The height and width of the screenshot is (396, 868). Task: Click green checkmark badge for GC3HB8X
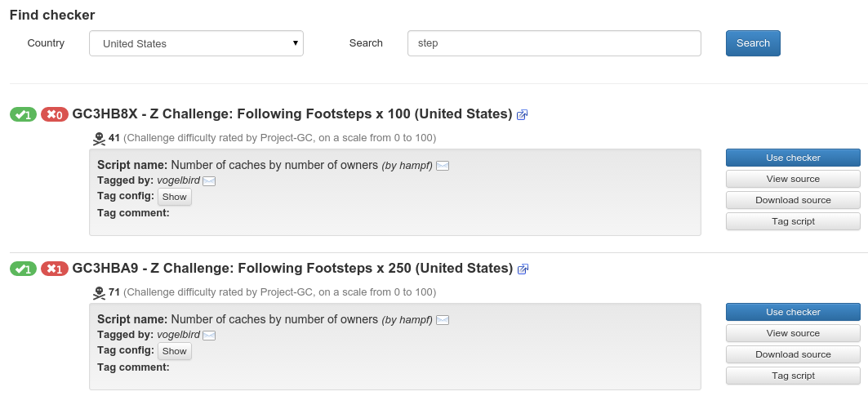23,114
